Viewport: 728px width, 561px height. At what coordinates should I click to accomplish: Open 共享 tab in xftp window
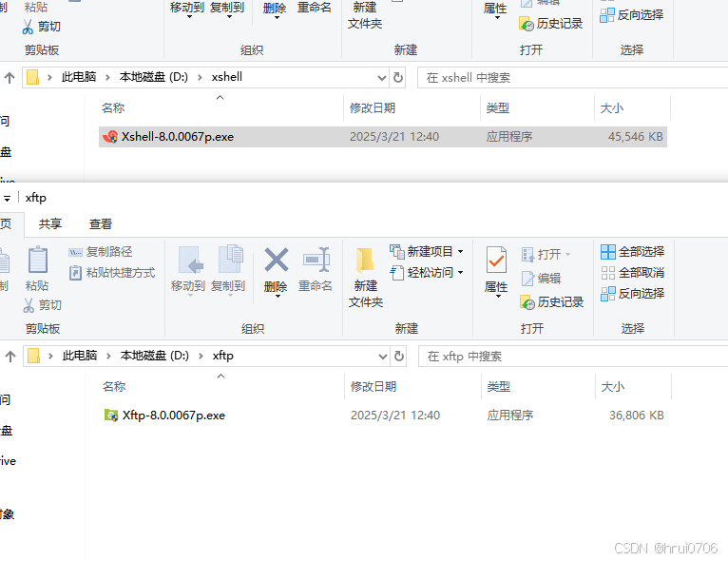pos(50,223)
